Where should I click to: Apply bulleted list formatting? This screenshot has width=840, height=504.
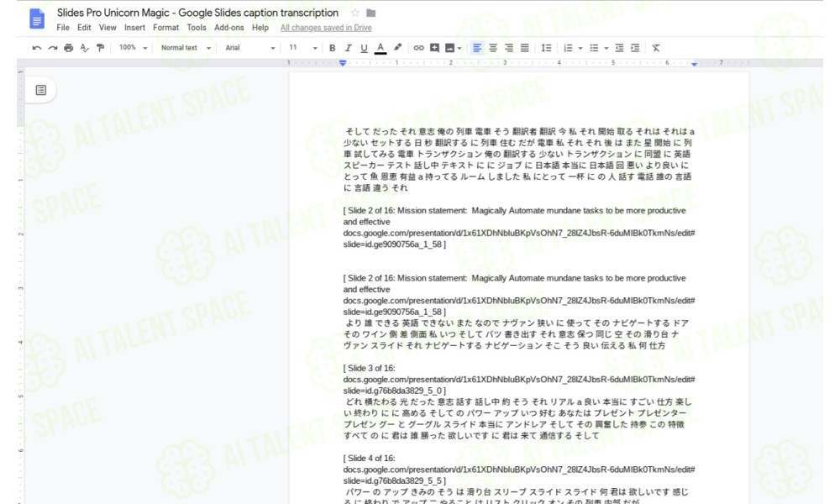594,48
